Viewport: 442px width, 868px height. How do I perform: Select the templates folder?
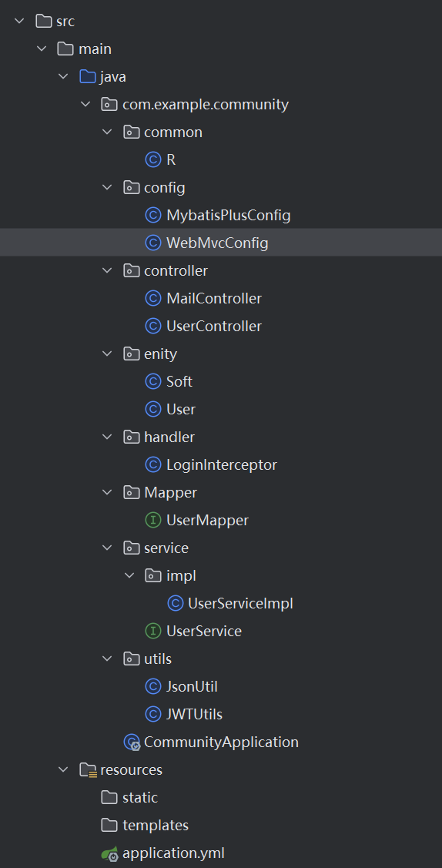click(156, 826)
